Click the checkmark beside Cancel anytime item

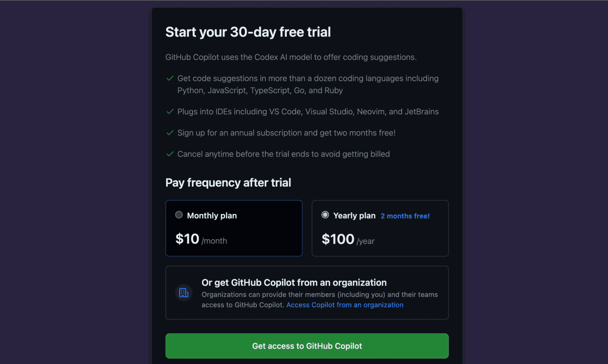[x=170, y=154]
